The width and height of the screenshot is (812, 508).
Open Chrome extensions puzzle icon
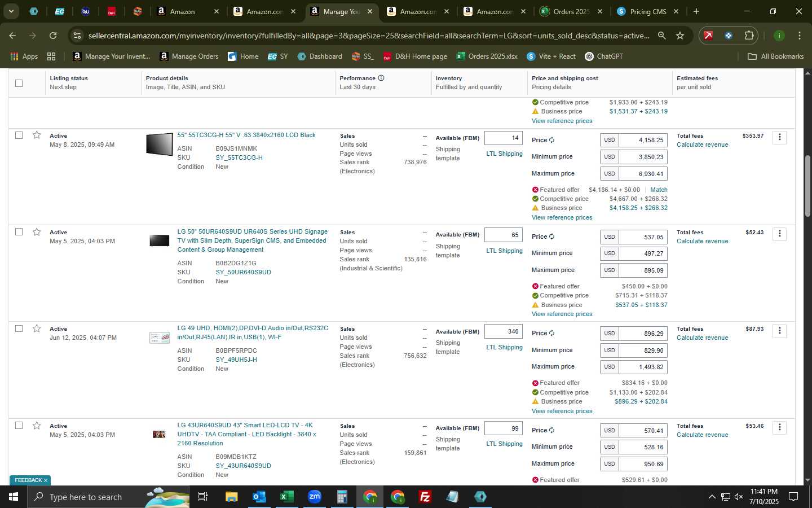749,36
